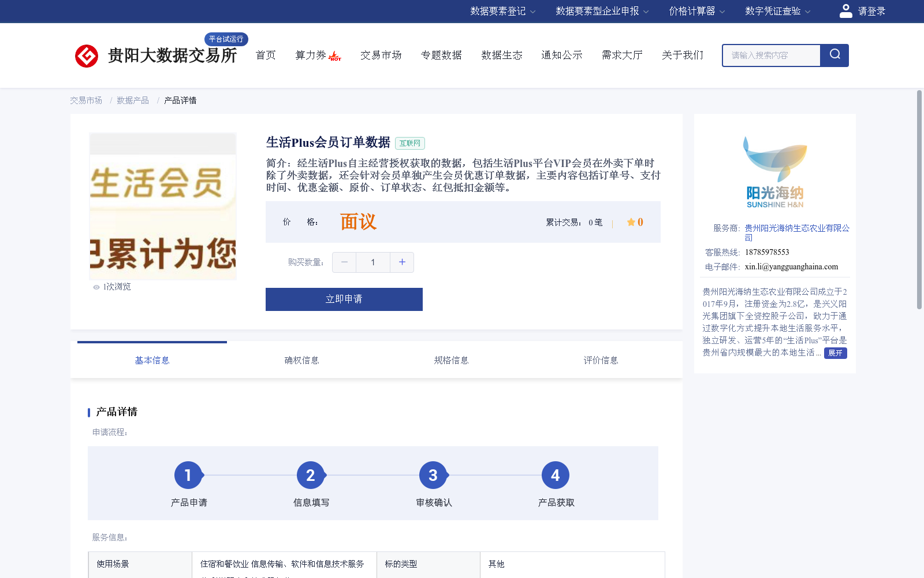
Task: Go to 首页 in navigation
Action: [x=266, y=55]
